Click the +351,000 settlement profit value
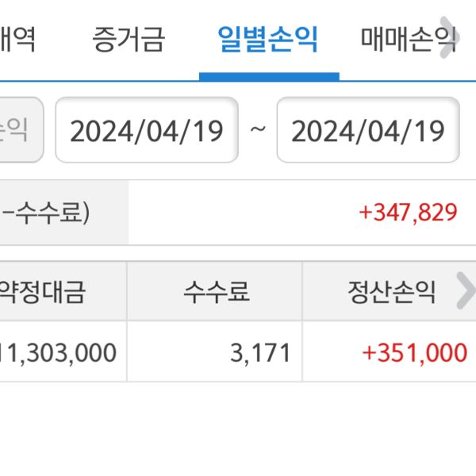 pyautogui.click(x=414, y=352)
